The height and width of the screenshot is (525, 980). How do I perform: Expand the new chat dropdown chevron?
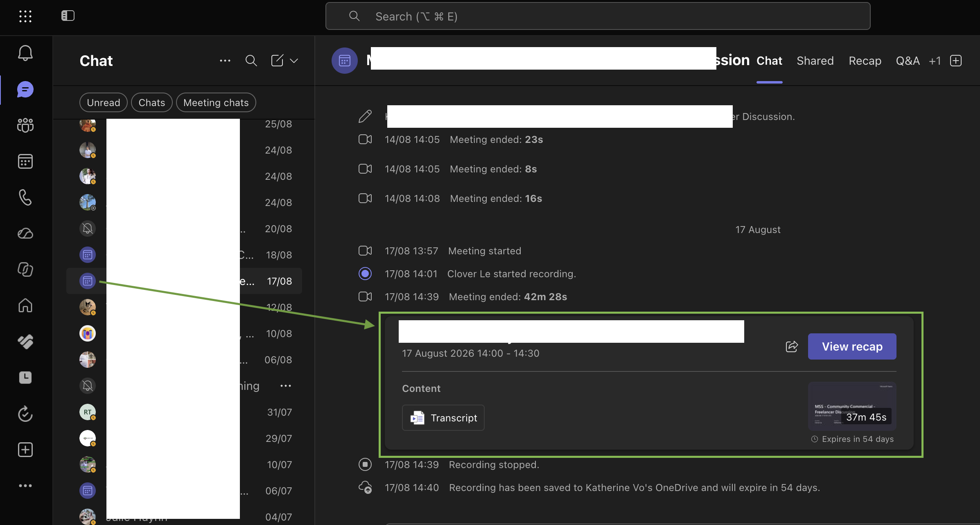[294, 61]
